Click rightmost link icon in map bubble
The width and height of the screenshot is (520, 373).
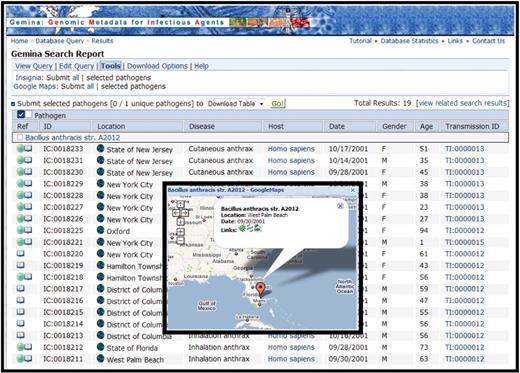click(x=258, y=229)
